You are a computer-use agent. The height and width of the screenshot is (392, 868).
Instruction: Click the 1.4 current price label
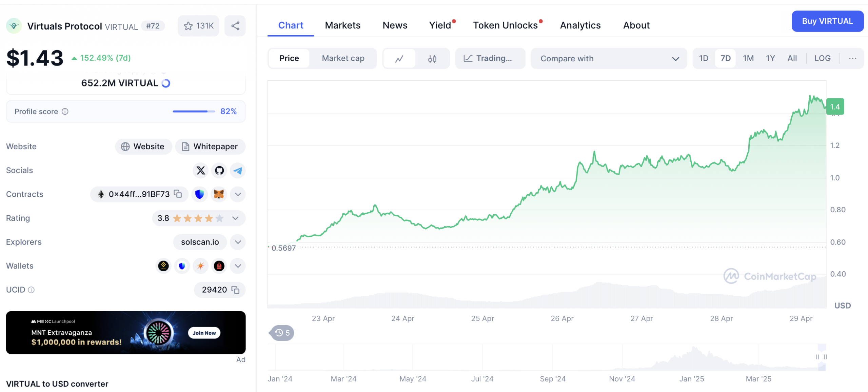pyautogui.click(x=835, y=107)
